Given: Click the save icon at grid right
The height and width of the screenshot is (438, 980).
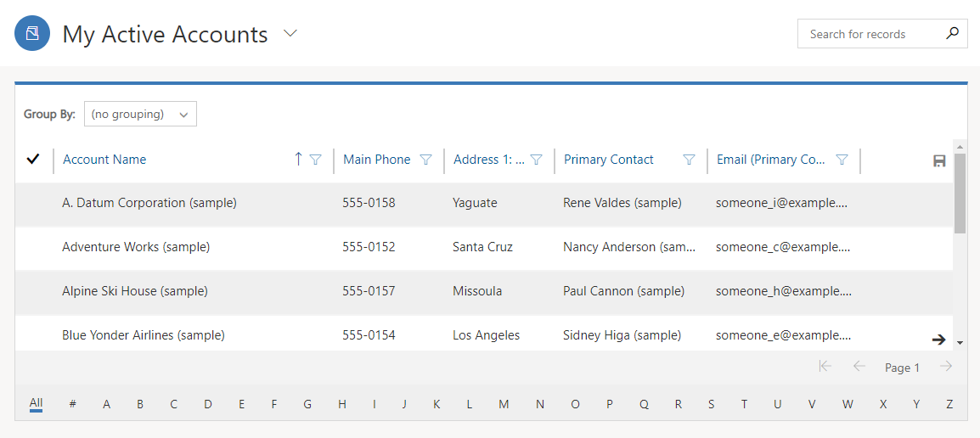Looking at the screenshot, I should 938,161.
